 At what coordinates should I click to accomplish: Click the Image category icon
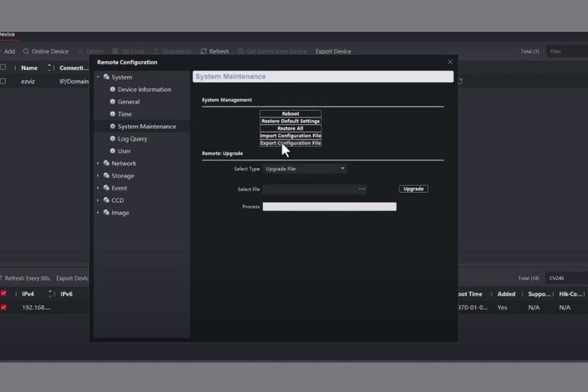tap(107, 213)
